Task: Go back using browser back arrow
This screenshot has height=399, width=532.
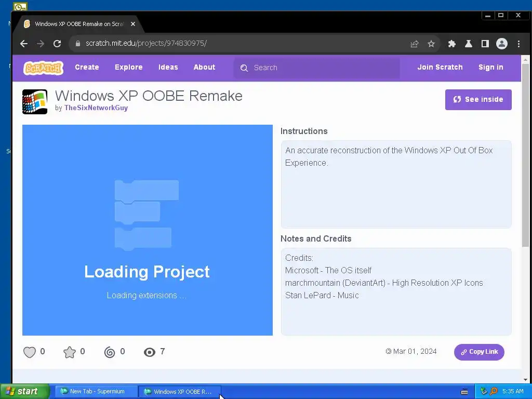Action: 24,44
